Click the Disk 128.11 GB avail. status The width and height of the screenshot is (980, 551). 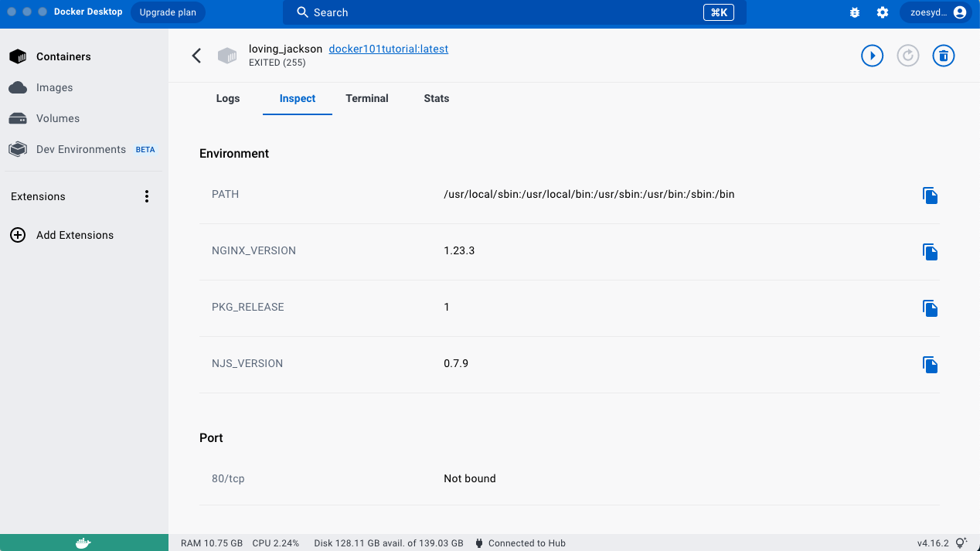[389, 543]
